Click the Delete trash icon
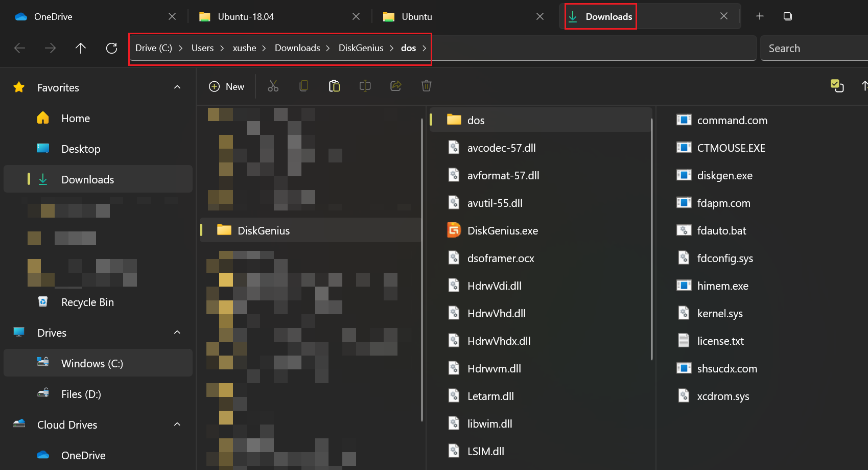Screen dimensions: 868x470 [427, 86]
